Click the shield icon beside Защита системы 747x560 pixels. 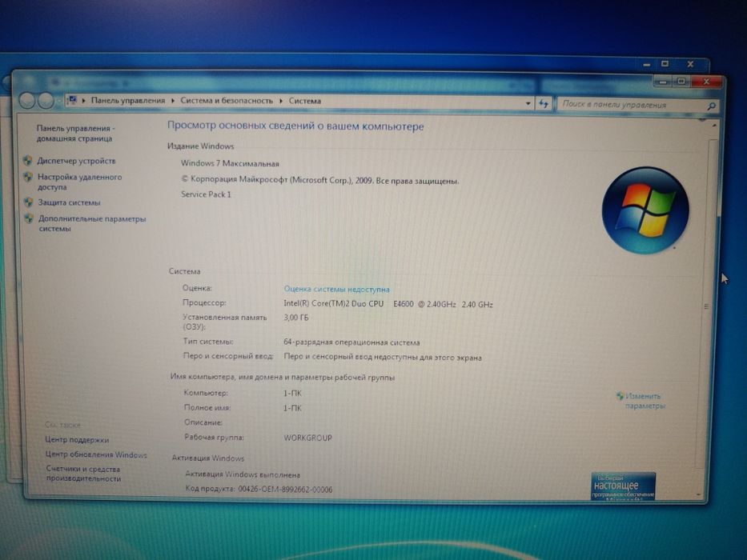[29, 202]
